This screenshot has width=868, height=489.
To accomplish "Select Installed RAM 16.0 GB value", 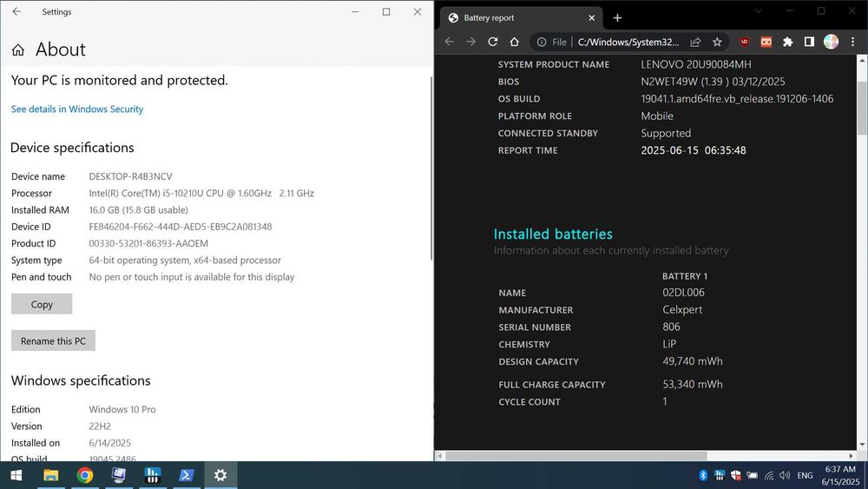I will (138, 210).
